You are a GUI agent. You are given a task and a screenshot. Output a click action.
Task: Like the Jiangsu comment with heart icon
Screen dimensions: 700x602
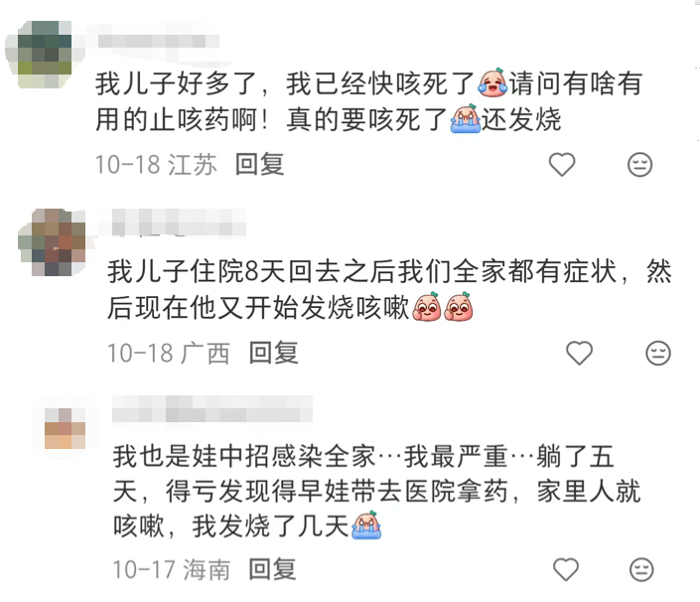pos(562,164)
